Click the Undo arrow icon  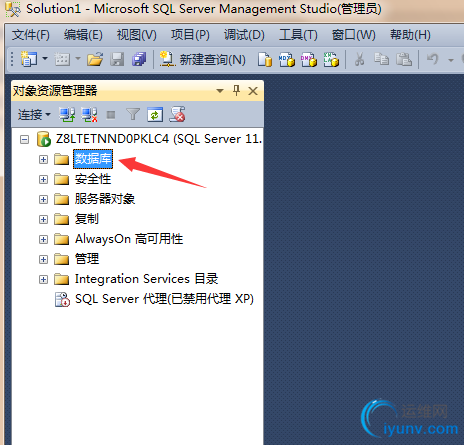[x=433, y=59]
